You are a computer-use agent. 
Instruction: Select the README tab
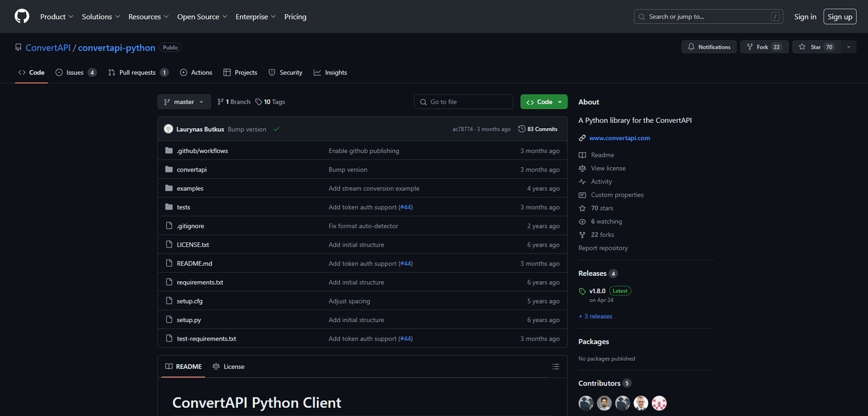(x=183, y=367)
